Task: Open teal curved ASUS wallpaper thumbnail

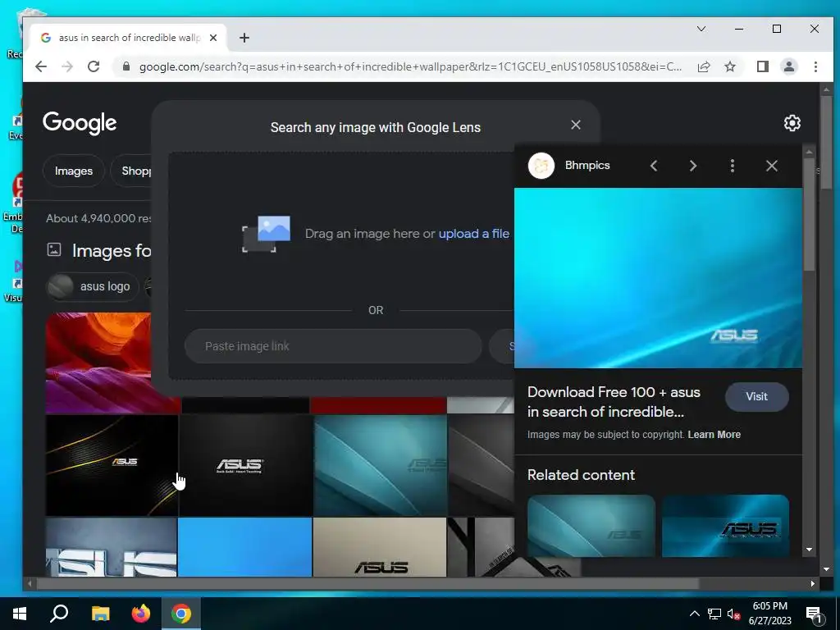Action: [x=381, y=465]
